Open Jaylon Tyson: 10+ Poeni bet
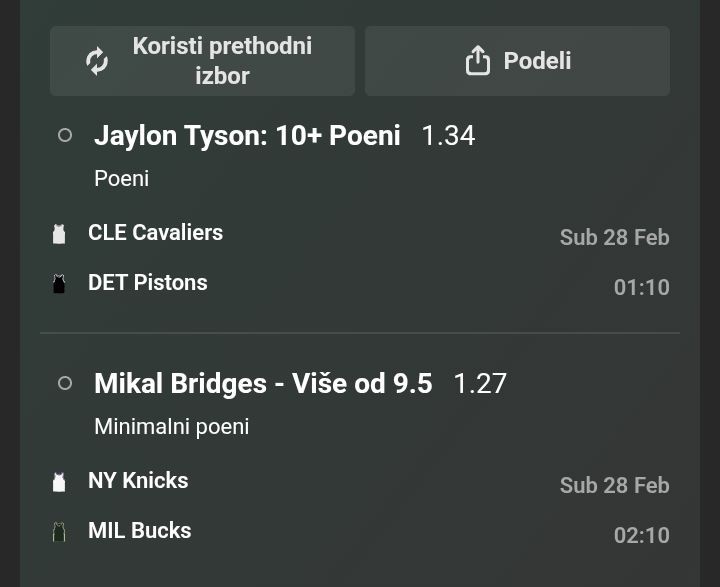This screenshot has width=720, height=587. [247, 135]
